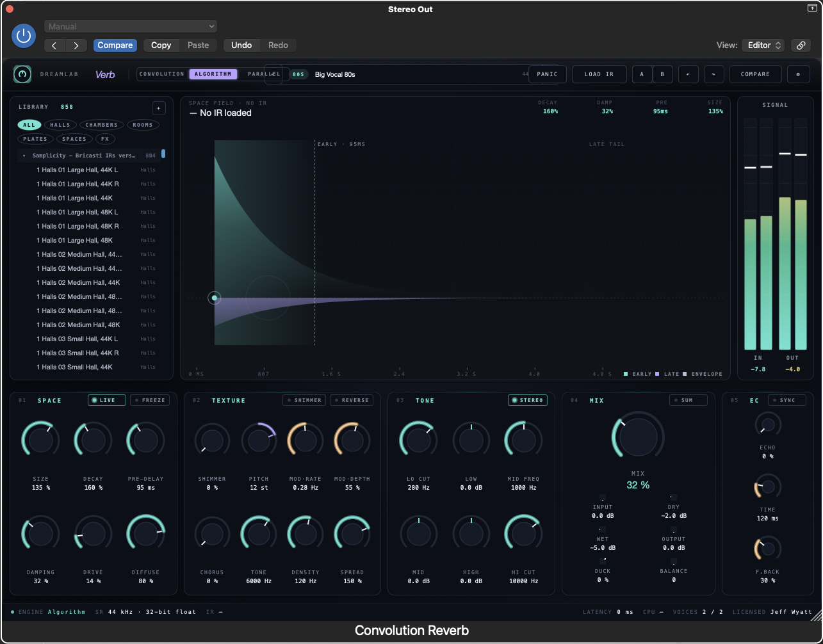Viewport: 823px width, 644px height.
Task: Filter library by Plates
Action: (35, 139)
